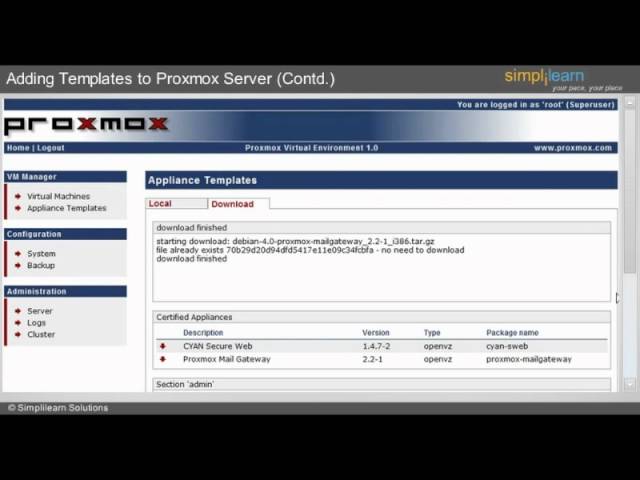This screenshot has height=480, width=640.
Task: Click the red arrow bullet beside Server
Action: tap(18, 311)
